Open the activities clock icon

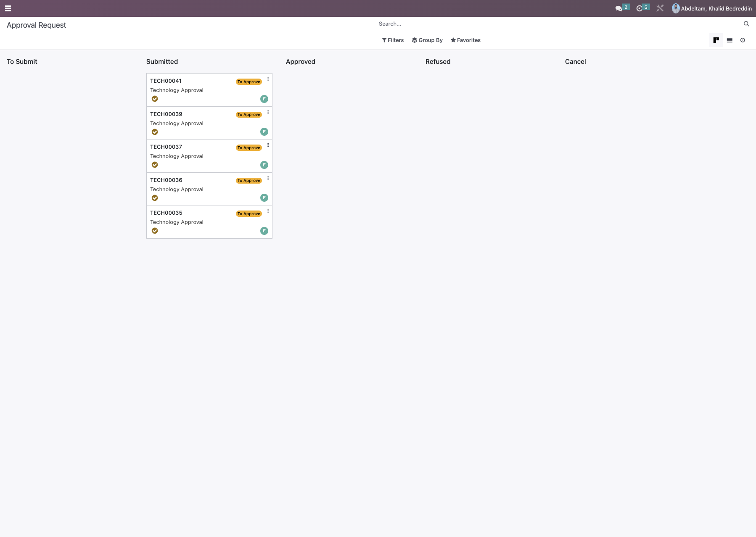(639, 8)
